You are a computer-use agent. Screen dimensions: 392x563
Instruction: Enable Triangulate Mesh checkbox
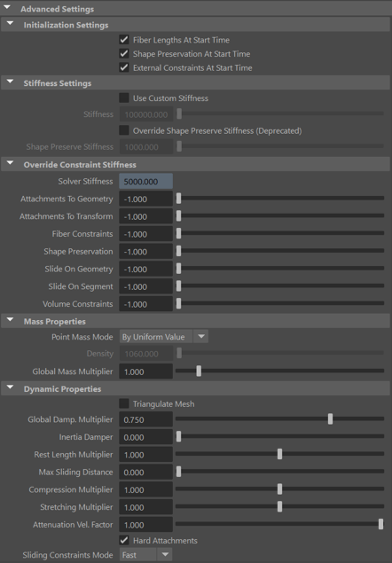(124, 404)
